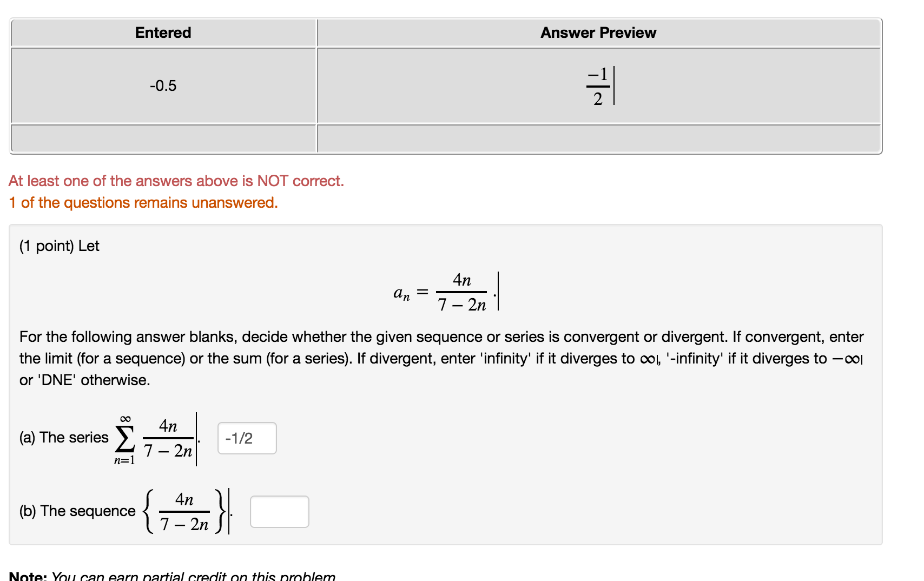The height and width of the screenshot is (581, 924).
Task: Click the -1/2 fraction in Answer Preview
Action: pyautogui.click(x=598, y=87)
